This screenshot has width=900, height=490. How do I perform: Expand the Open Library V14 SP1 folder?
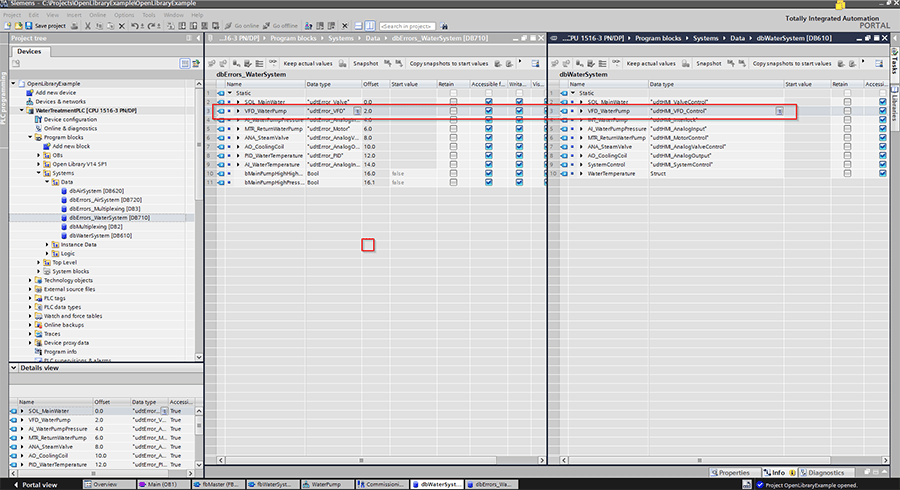point(39,164)
